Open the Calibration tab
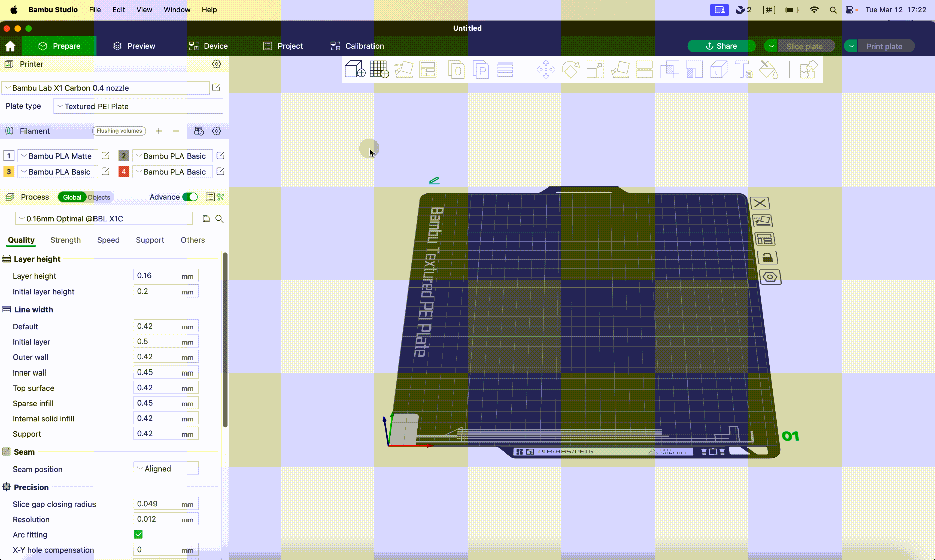935x560 pixels. click(357, 46)
